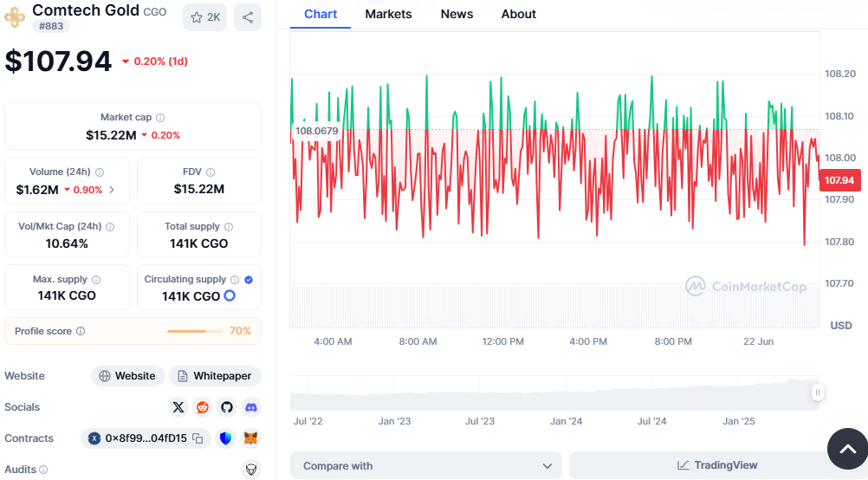Screen dimensions: 868x480
Task: Click the blue circle next to 141K CGO
Action: click(x=230, y=295)
